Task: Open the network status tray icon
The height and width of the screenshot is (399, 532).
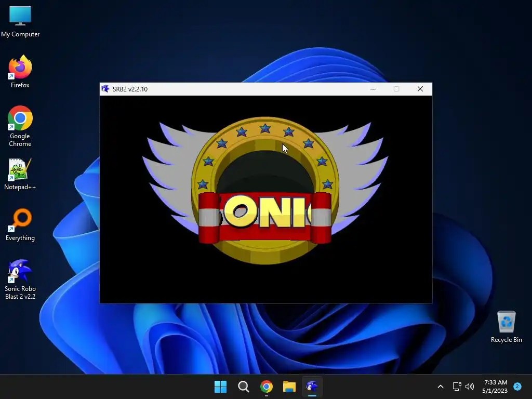Action: [457, 387]
